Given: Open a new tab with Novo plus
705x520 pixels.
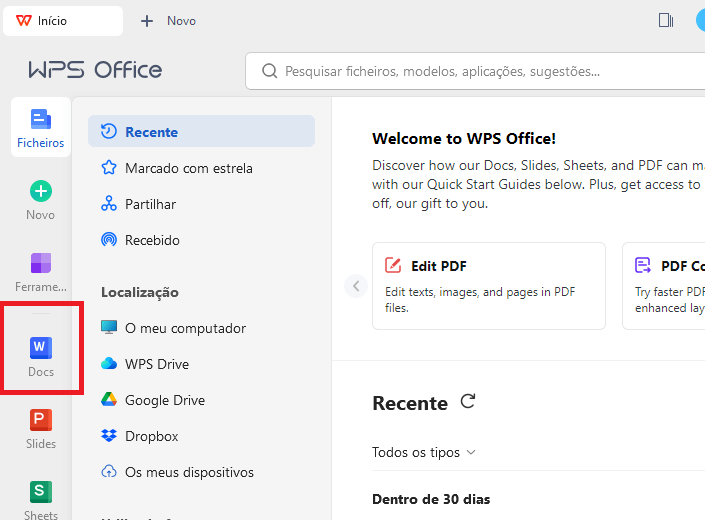Looking at the screenshot, I should pos(168,21).
